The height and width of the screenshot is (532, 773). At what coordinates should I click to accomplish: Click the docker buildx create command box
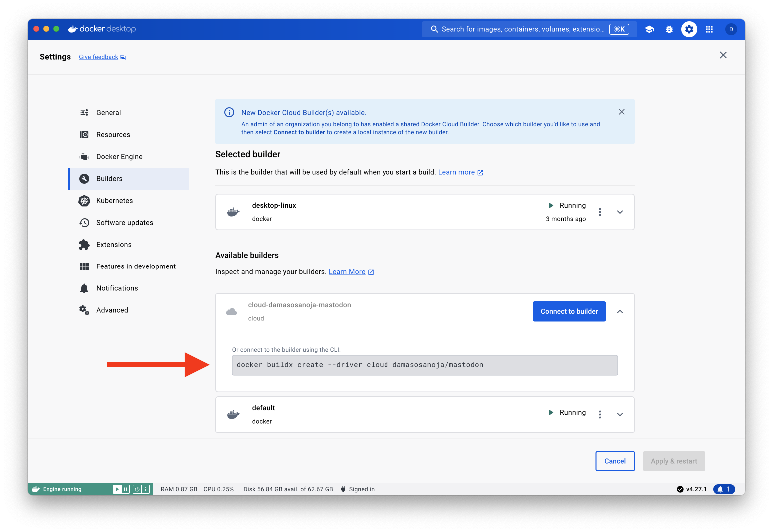[x=424, y=365]
